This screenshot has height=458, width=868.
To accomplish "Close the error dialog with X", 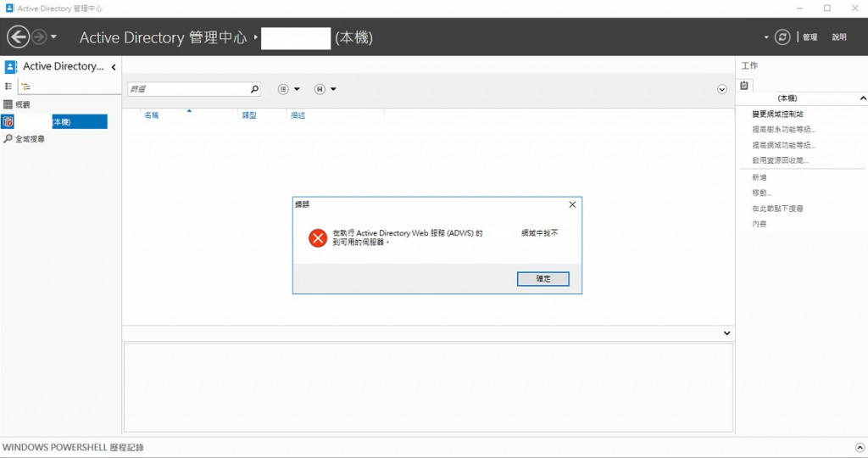I will 572,204.
